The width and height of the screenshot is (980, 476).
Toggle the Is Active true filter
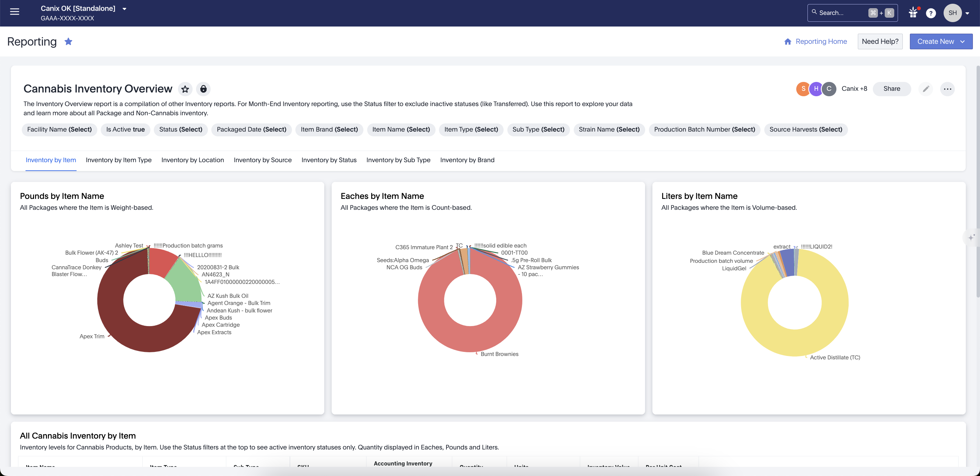pyautogui.click(x=125, y=130)
